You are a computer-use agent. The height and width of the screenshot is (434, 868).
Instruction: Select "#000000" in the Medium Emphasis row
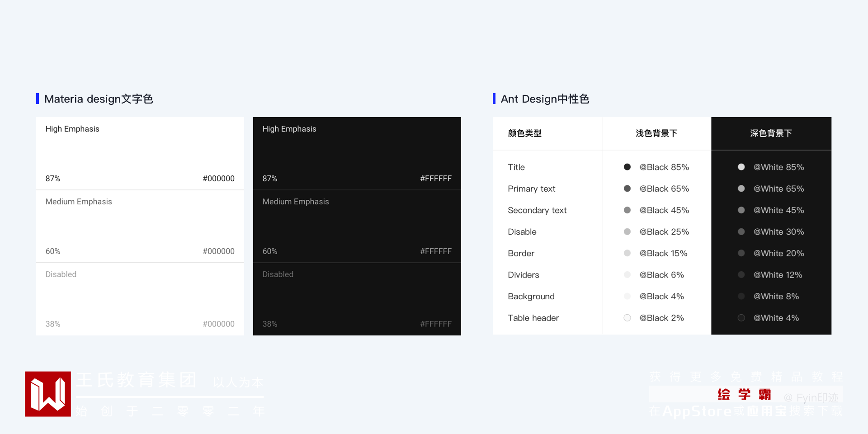[219, 251]
